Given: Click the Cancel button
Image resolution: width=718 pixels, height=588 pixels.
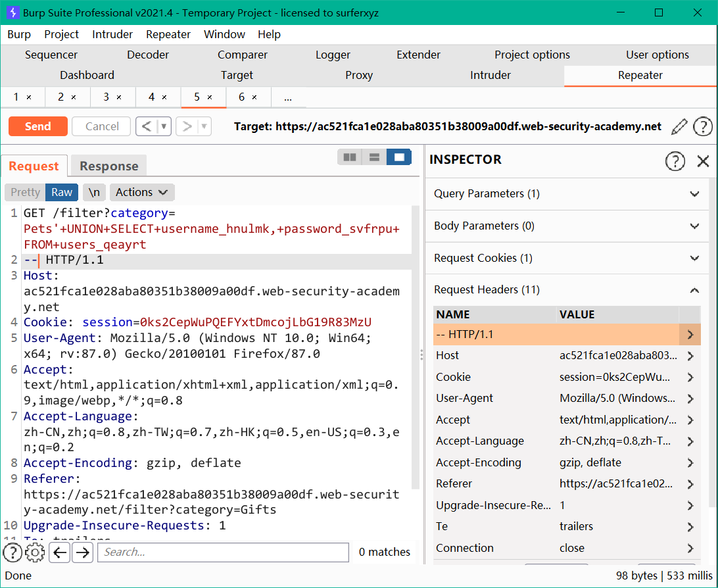Looking at the screenshot, I should (102, 126).
